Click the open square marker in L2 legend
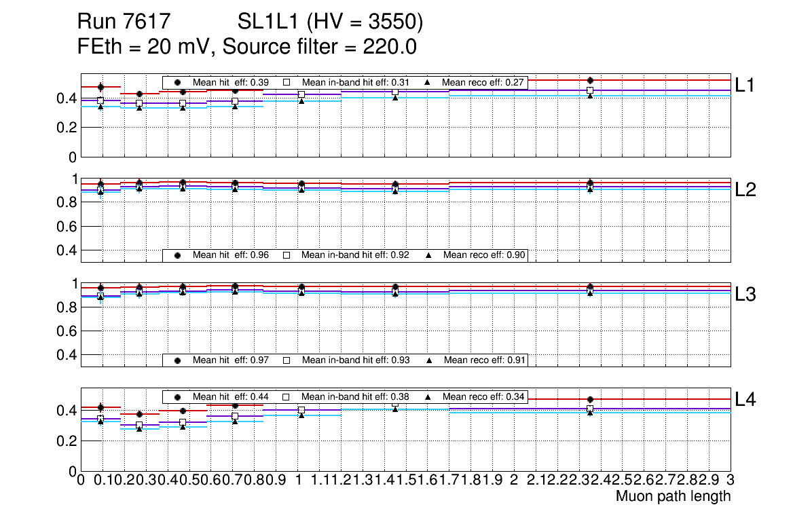812x524 pixels. click(287, 255)
